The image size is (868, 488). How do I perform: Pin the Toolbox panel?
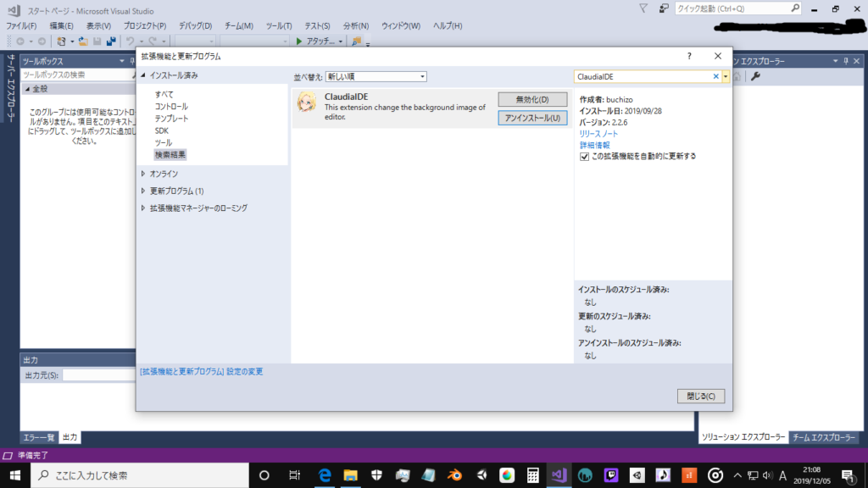pos(132,61)
